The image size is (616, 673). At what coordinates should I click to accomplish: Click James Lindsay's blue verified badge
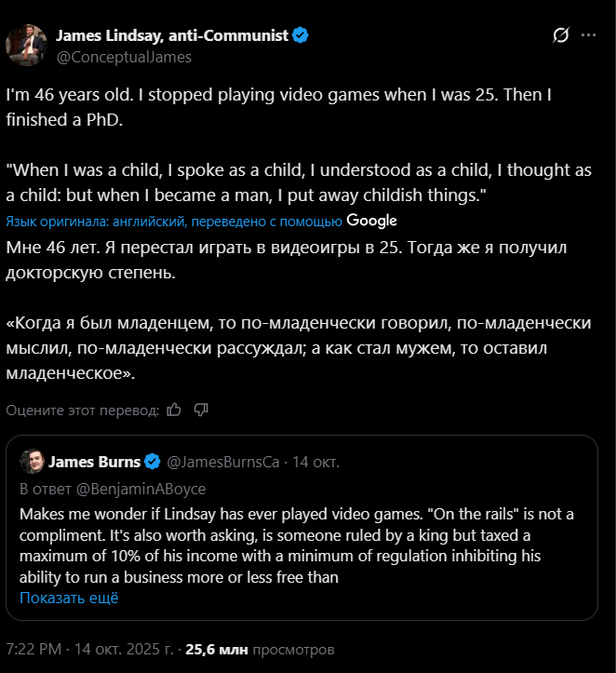[301, 35]
